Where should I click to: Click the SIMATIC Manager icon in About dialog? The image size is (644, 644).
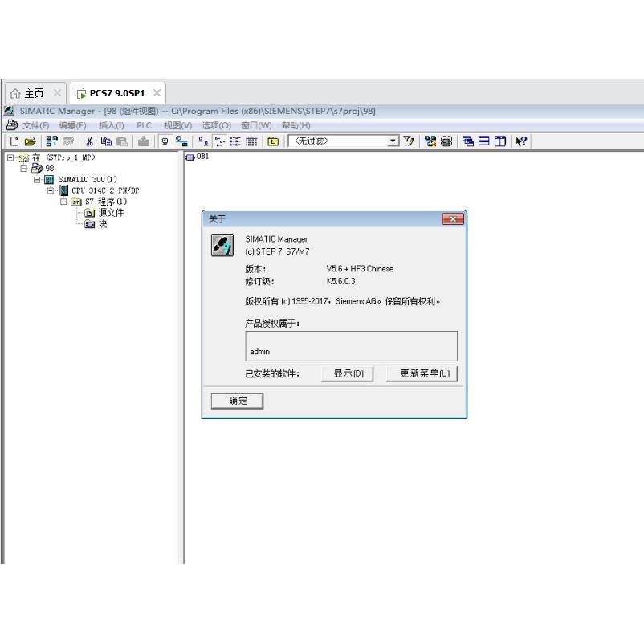point(222,246)
